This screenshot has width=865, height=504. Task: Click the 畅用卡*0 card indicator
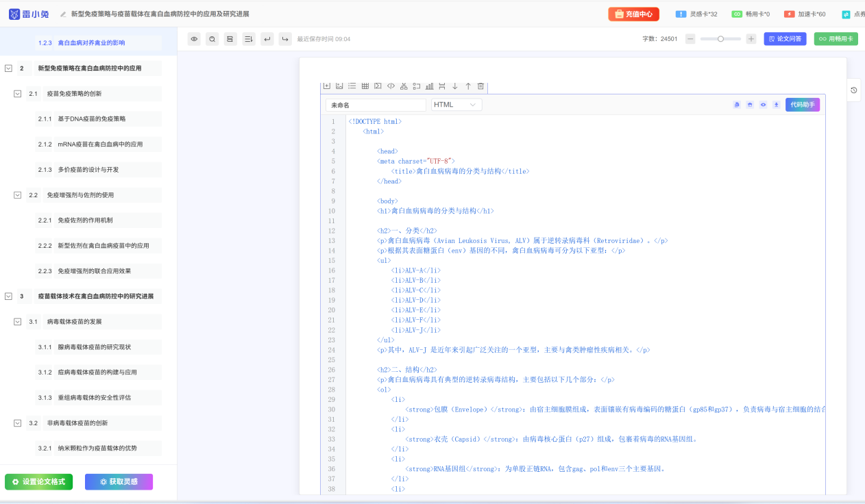(x=751, y=14)
